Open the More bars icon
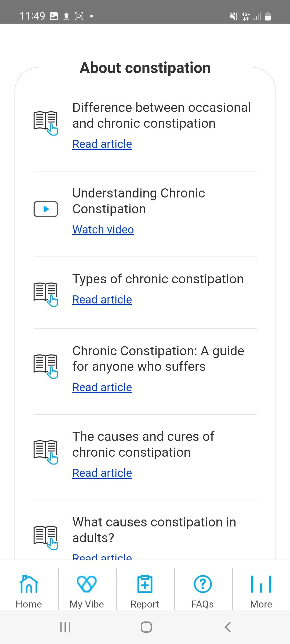Screen dimensions: 290x644 point(261,584)
